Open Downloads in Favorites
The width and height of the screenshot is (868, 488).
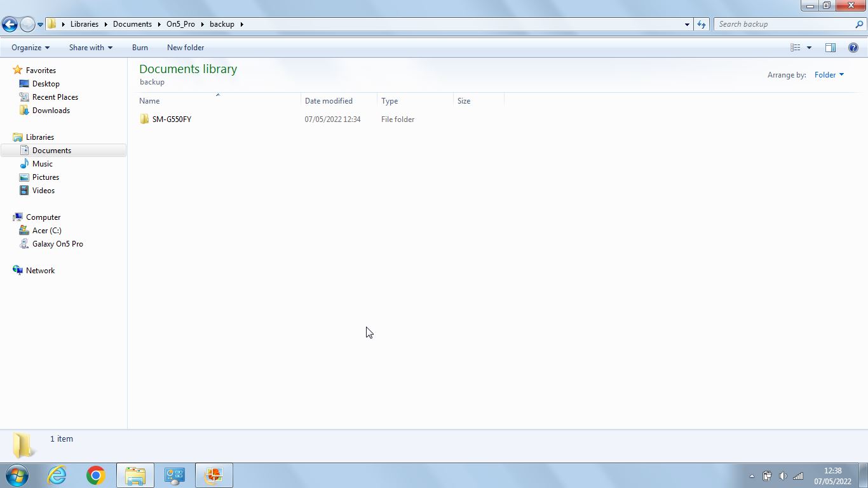(x=51, y=111)
